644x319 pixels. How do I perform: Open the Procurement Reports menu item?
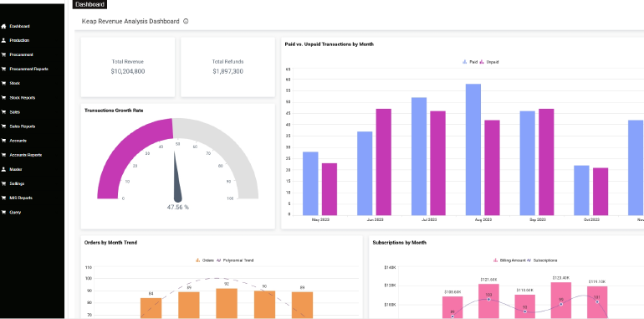[28, 69]
